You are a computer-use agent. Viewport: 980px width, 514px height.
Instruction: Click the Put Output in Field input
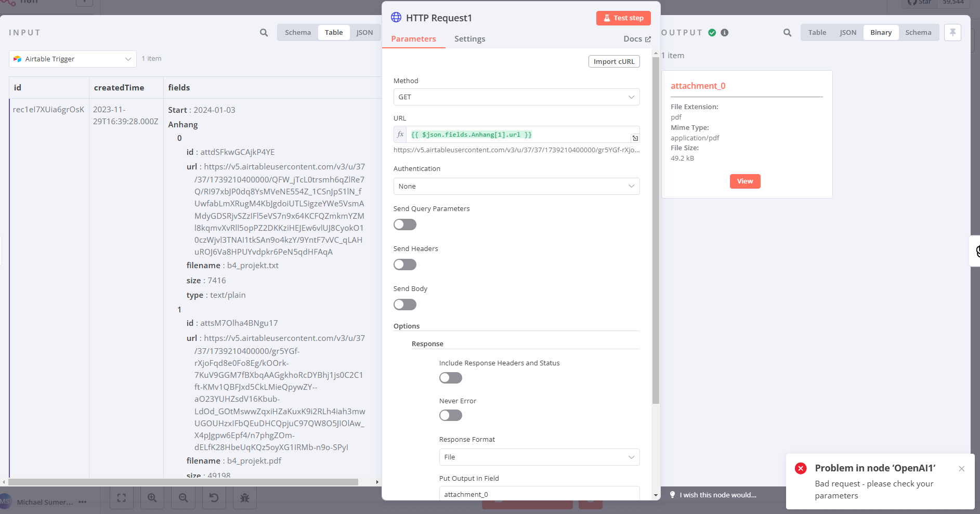pyautogui.click(x=539, y=494)
